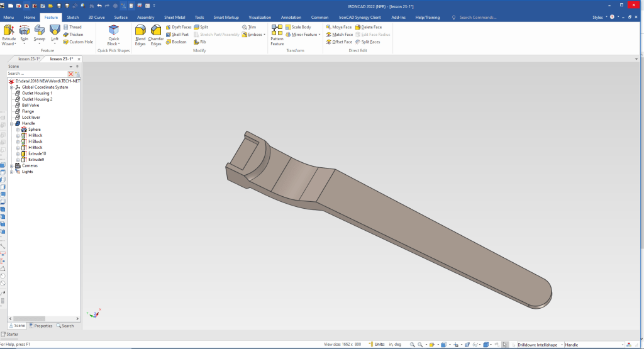The width and height of the screenshot is (644, 349).
Task: Select Extrude10 in the scene tree
Action: coord(37,153)
